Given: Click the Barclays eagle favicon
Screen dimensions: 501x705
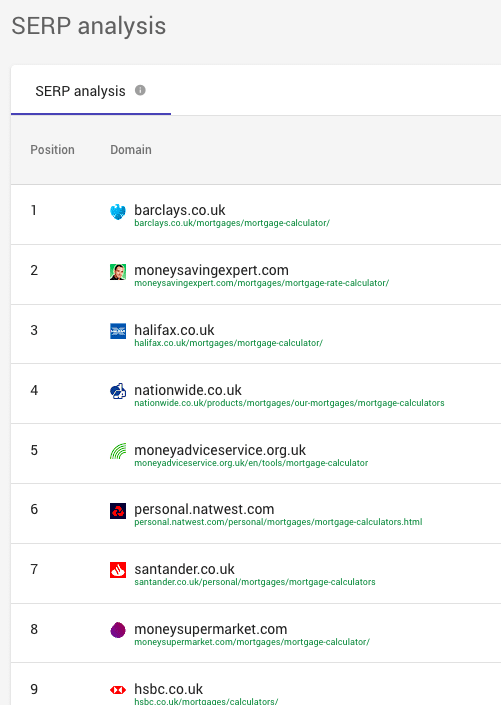Looking at the screenshot, I should coord(118,212).
